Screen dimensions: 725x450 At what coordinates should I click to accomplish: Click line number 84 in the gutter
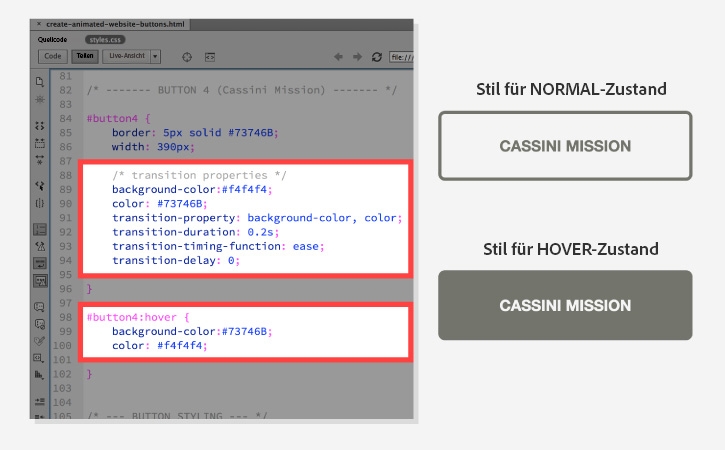[66, 118]
